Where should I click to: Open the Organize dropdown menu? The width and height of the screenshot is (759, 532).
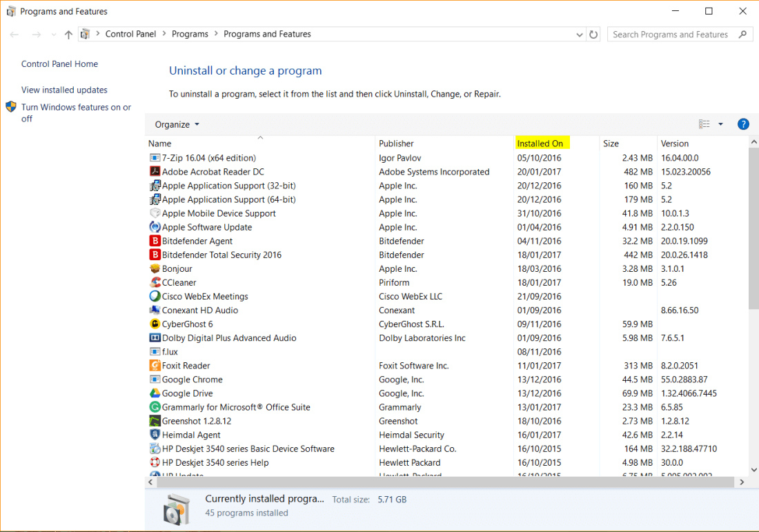click(177, 124)
